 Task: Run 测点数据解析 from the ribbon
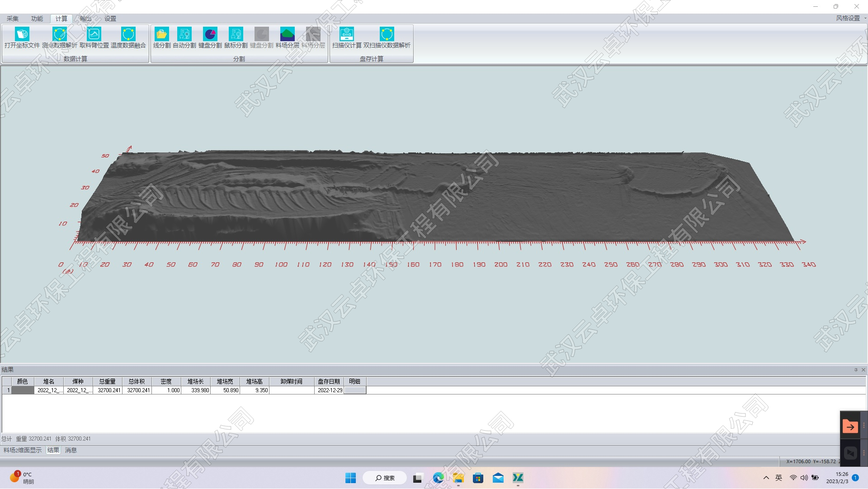click(60, 38)
